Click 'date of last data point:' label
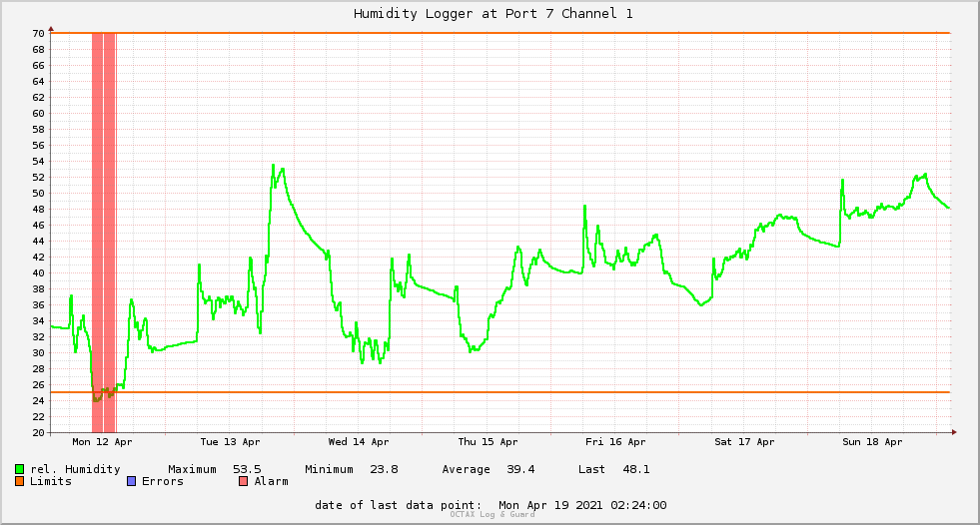980x525 pixels. (399, 505)
